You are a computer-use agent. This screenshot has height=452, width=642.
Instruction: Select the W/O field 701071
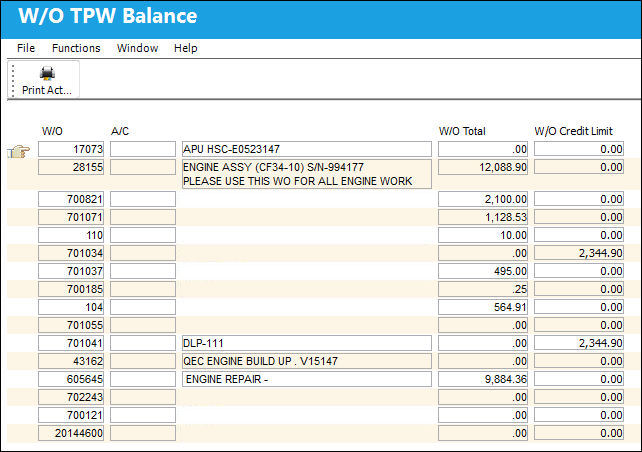point(71,217)
